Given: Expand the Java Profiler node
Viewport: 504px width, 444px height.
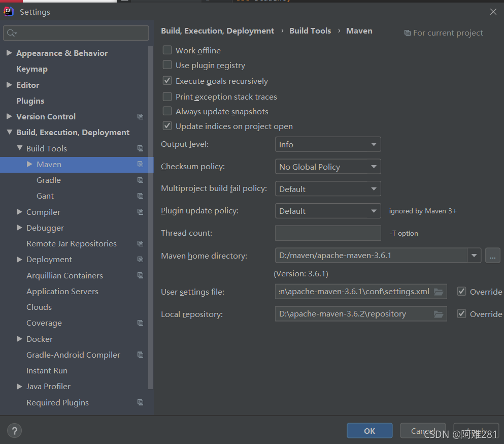Looking at the screenshot, I should point(19,387).
